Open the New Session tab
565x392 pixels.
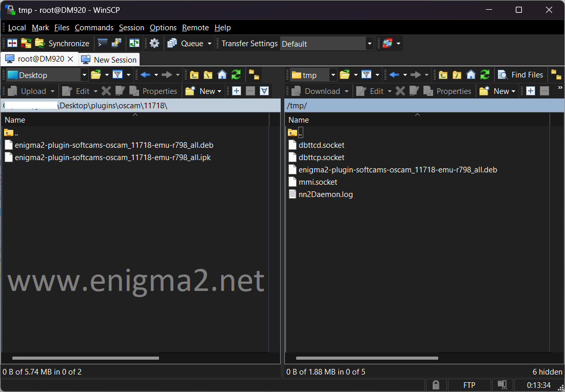(x=109, y=60)
